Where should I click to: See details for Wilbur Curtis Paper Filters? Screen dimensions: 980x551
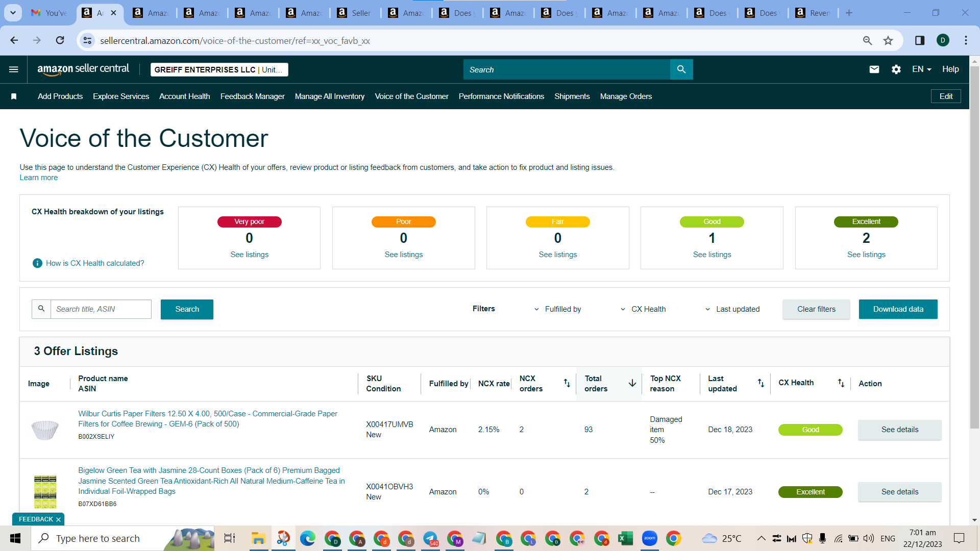click(900, 430)
